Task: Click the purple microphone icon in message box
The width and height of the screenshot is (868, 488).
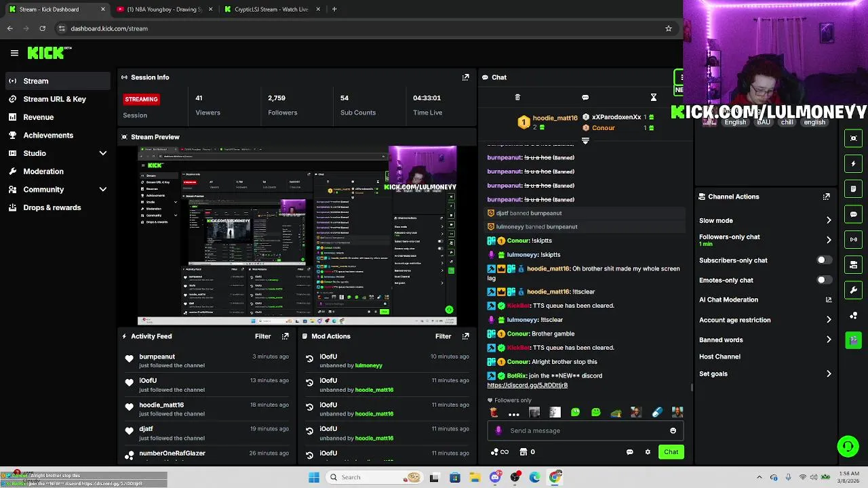Action: [498, 430]
